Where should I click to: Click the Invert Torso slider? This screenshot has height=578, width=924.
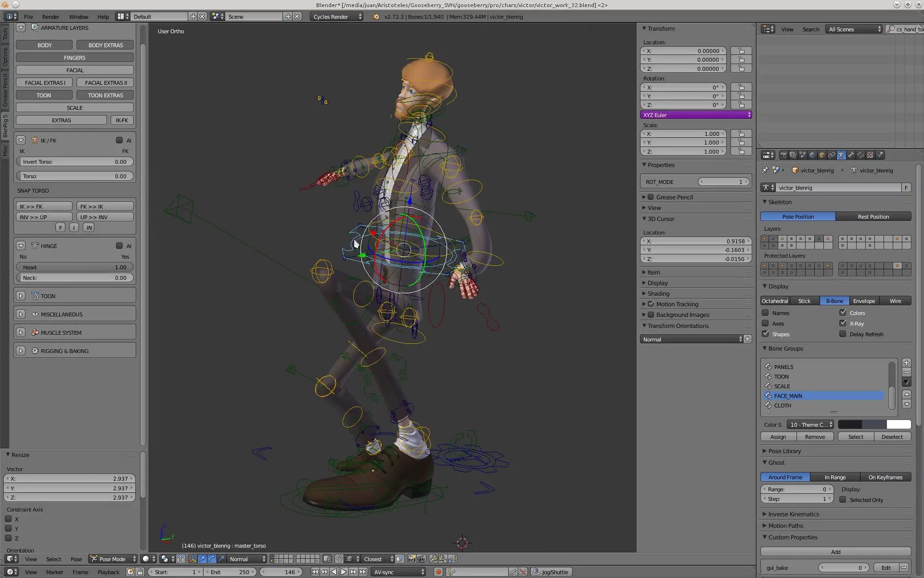(x=75, y=161)
